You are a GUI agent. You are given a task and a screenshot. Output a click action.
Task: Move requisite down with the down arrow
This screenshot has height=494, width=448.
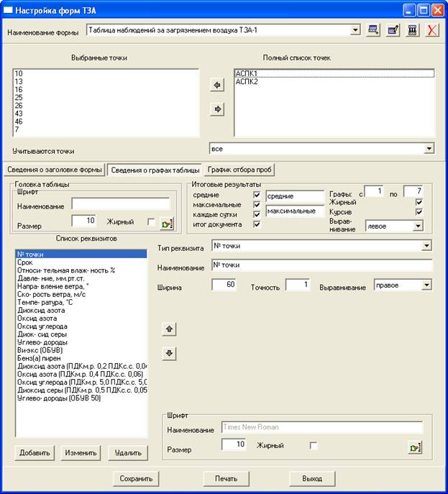(169, 353)
